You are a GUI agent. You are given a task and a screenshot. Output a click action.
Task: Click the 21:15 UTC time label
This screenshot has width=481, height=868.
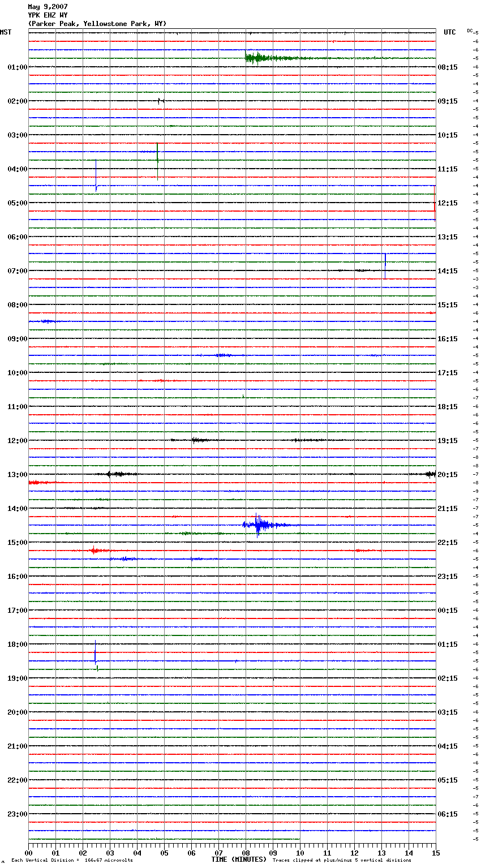(448, 509)
